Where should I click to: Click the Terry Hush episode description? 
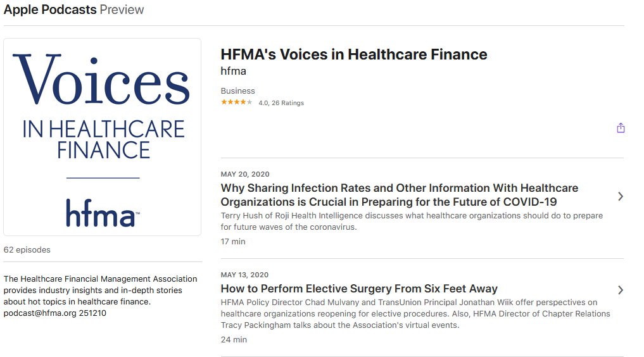point(412,221)
